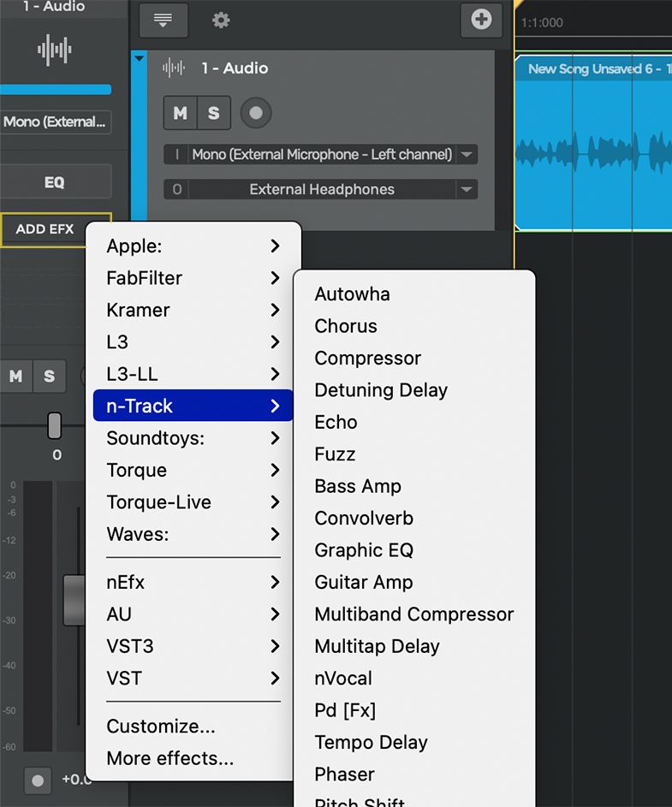672x807 pixels.
Task: Click the Mono (External... mixer input selector
Action: tap(55, 122)
